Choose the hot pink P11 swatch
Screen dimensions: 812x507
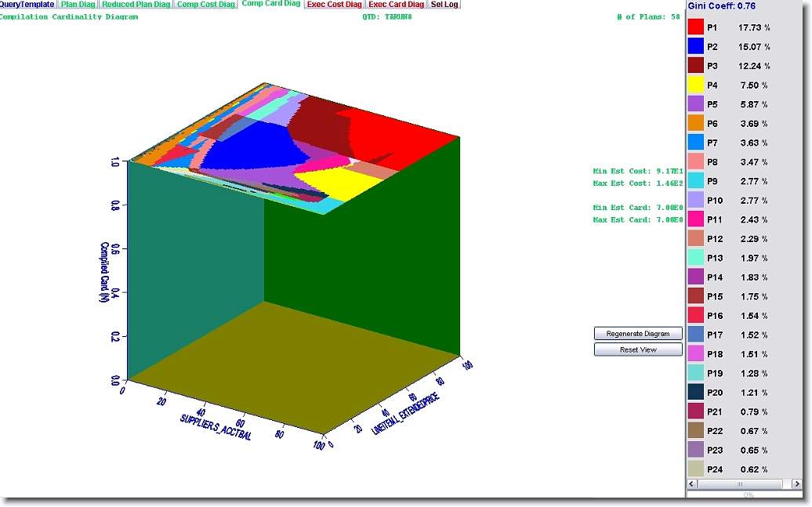[x=695, y=219]
